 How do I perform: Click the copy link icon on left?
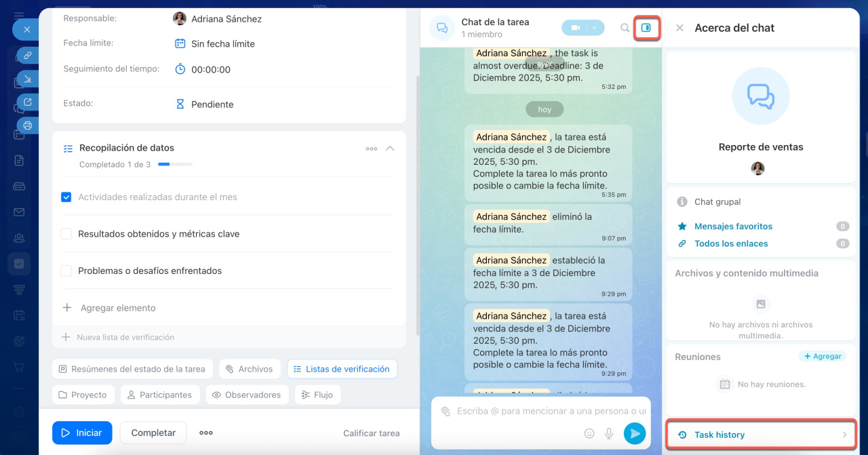click(x=27, y=56)
